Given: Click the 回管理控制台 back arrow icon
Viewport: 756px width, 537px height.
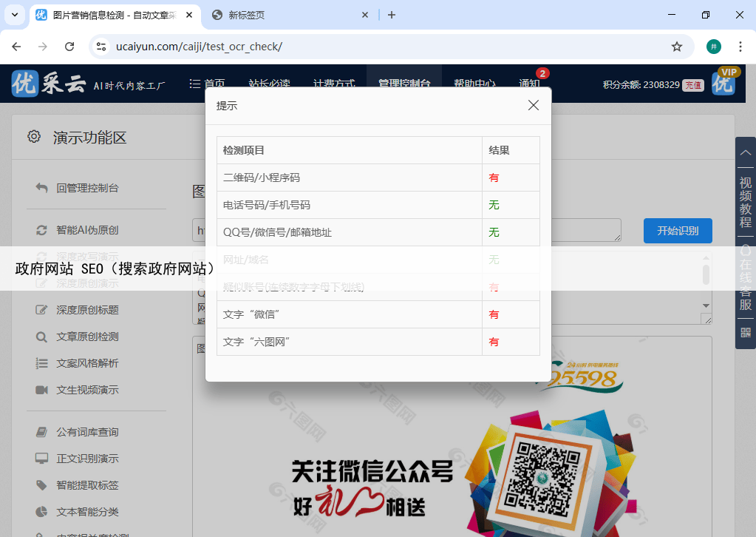Looking at the screenshot, I should [x=42, y=188].
